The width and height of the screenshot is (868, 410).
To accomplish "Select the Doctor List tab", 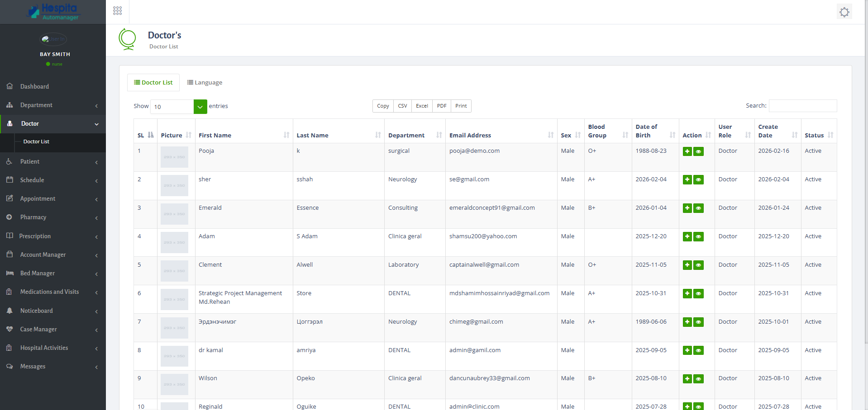I will tap(153, 82).
